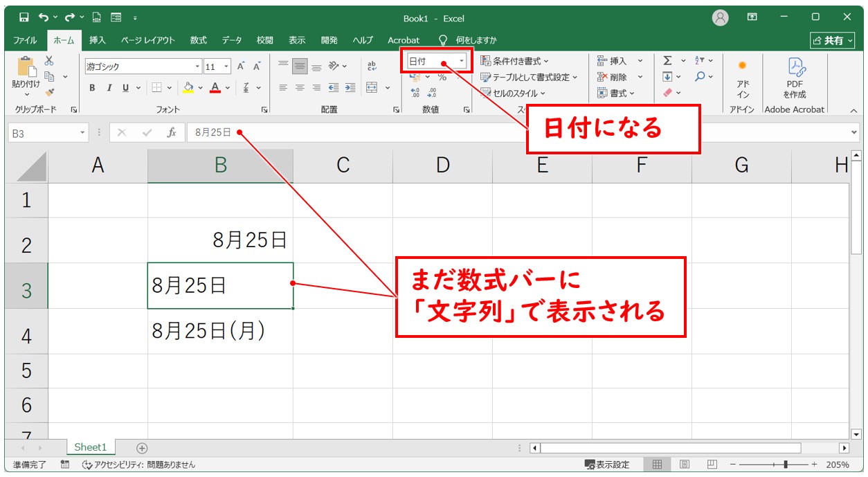Clear contents with the eraser icon
Viewport: 868px width, 477px height.
(667, 92)
